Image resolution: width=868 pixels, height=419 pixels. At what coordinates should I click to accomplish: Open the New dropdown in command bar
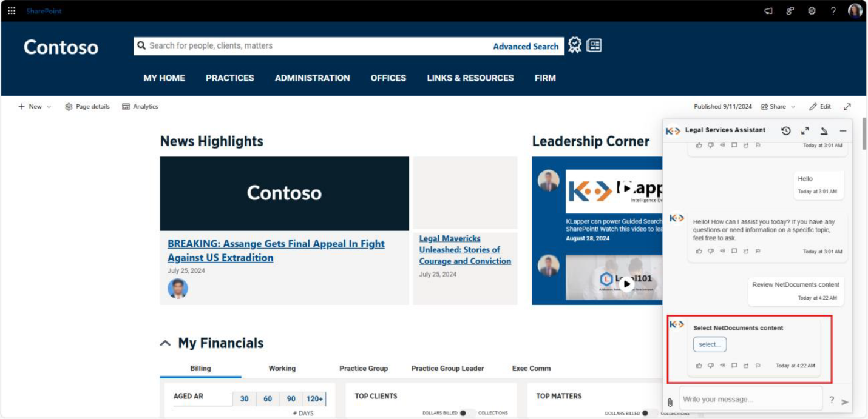pos(35,107)
